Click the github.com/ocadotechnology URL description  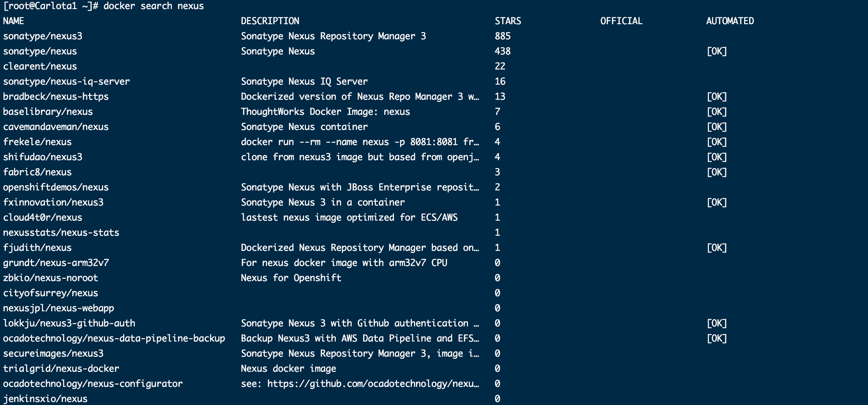pos(360,384)
